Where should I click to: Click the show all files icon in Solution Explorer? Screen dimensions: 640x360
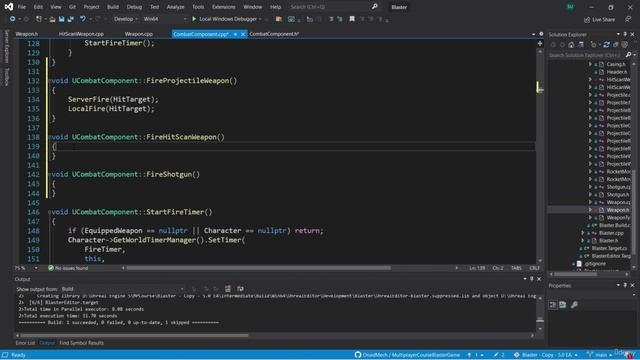(x=624, y=45)
